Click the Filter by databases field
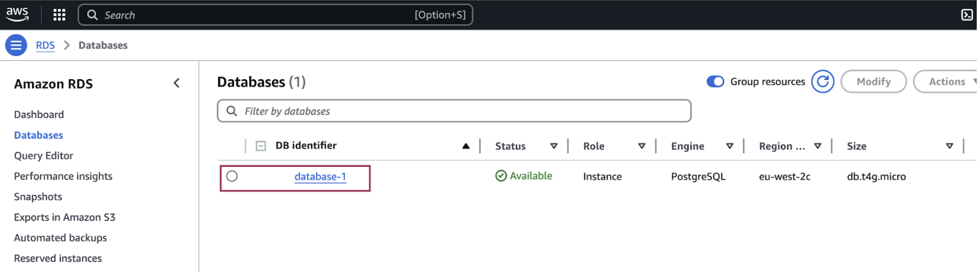 coord(454,111)
